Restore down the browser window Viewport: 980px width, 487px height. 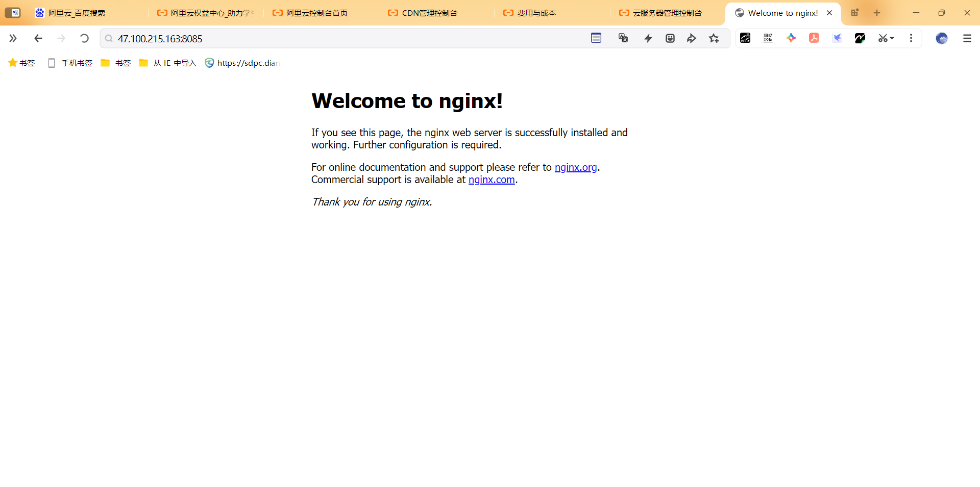click(942, 13)
